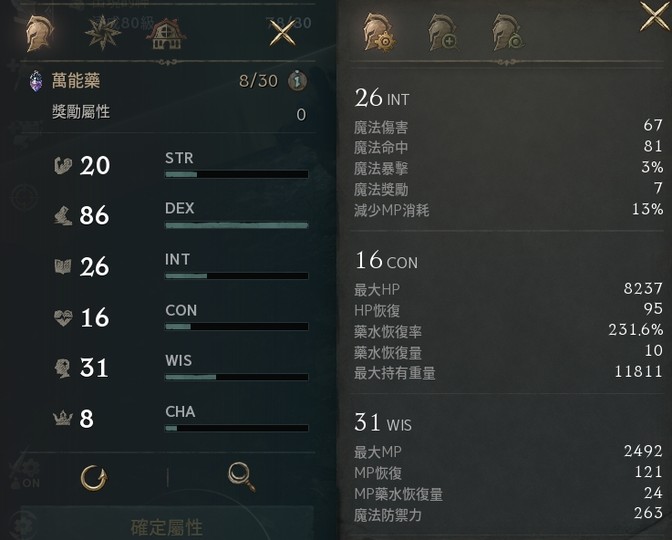Viewport: 672px width, 540px height.
Task: Select the helmet with plus tab
Action: [443, 33]
